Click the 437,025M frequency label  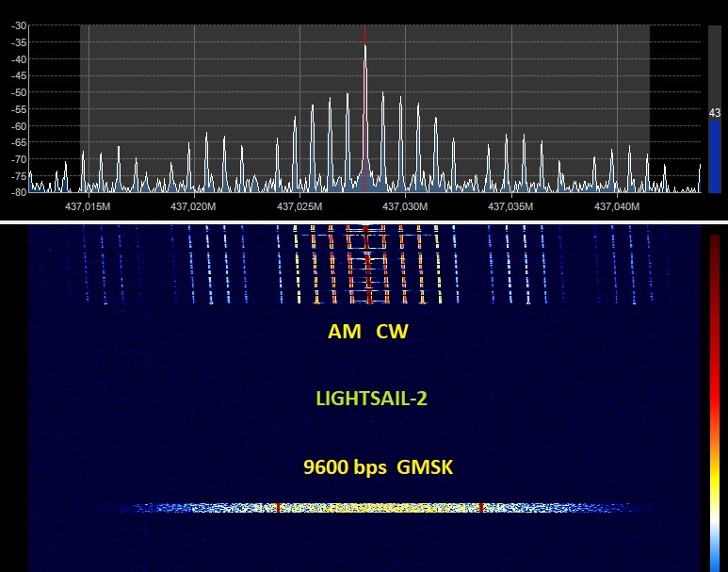point(299,206)
